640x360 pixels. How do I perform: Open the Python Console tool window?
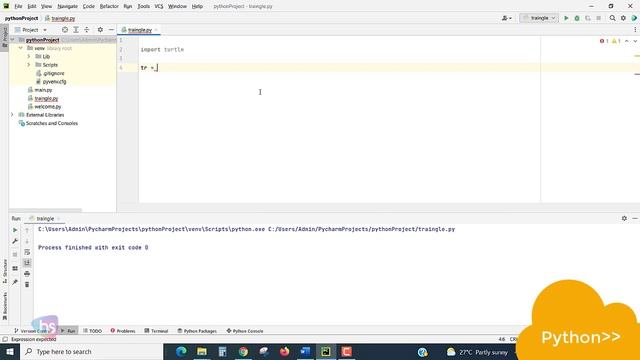[245, 331]
